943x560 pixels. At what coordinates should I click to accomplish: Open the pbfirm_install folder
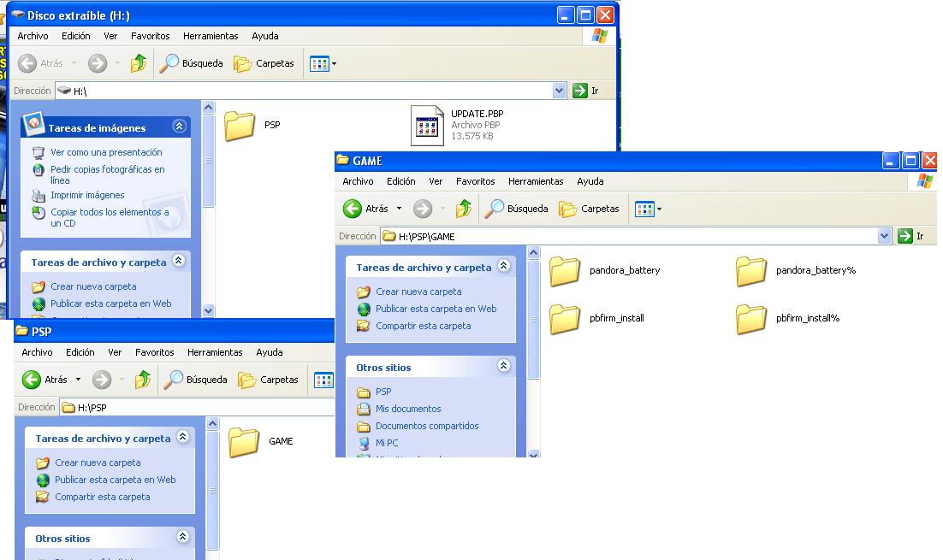(565, 318)
